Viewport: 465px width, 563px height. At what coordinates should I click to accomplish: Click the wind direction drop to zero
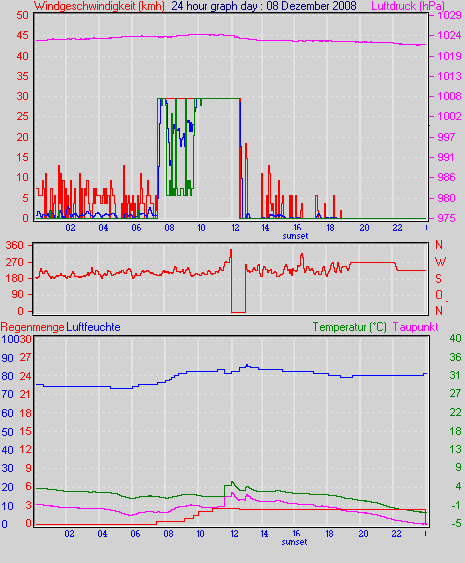click(238, 312)
